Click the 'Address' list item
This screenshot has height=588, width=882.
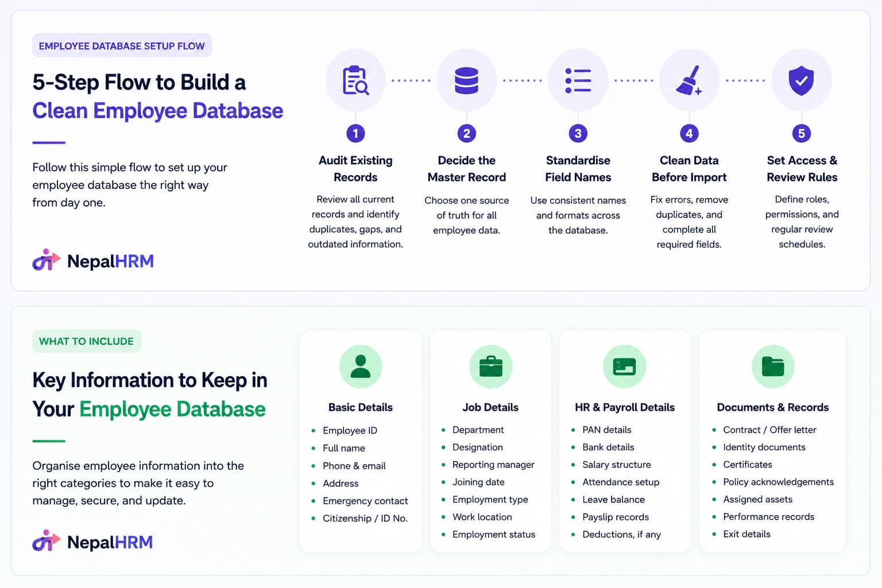point(341,483)
